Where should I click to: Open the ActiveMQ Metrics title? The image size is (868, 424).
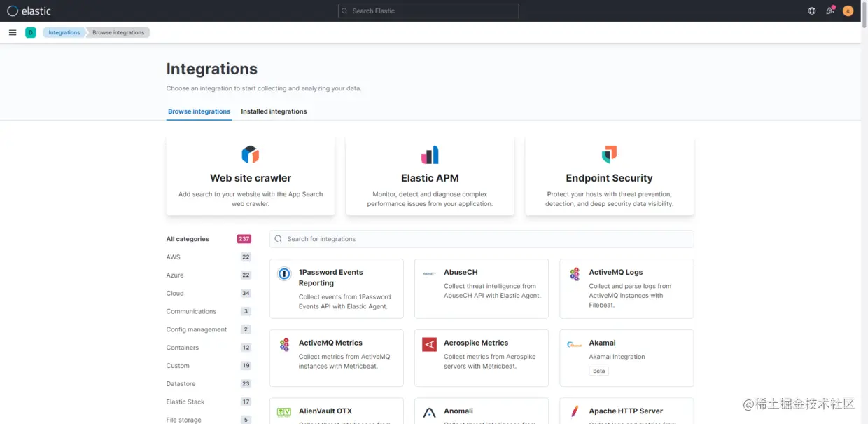point(330,343)
